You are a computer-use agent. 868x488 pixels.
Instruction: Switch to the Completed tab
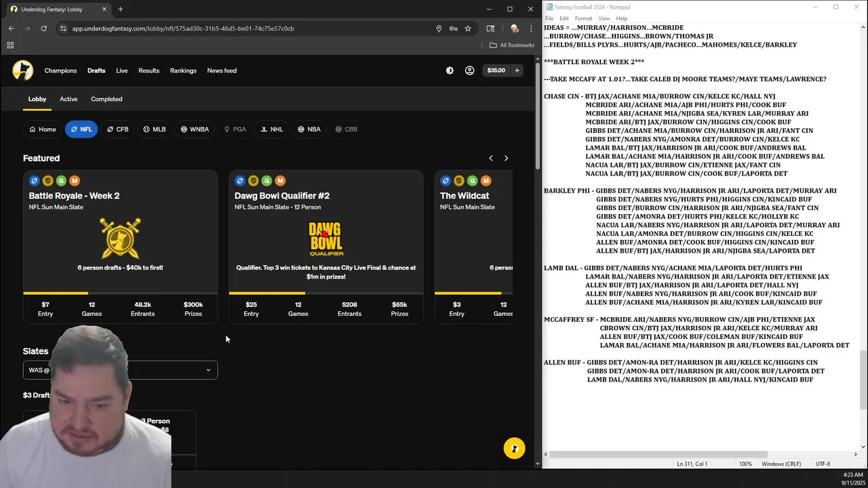click(106, 99)
